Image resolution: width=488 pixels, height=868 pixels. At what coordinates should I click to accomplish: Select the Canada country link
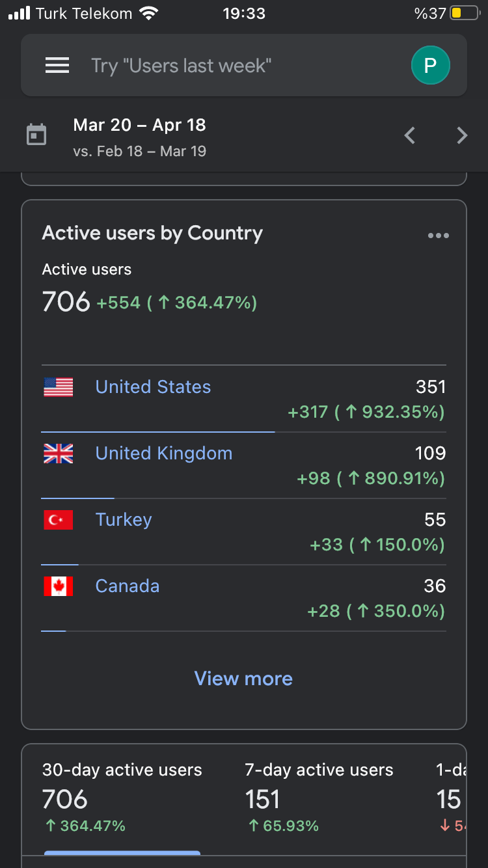pyautogui.click(x=128, y=586)
